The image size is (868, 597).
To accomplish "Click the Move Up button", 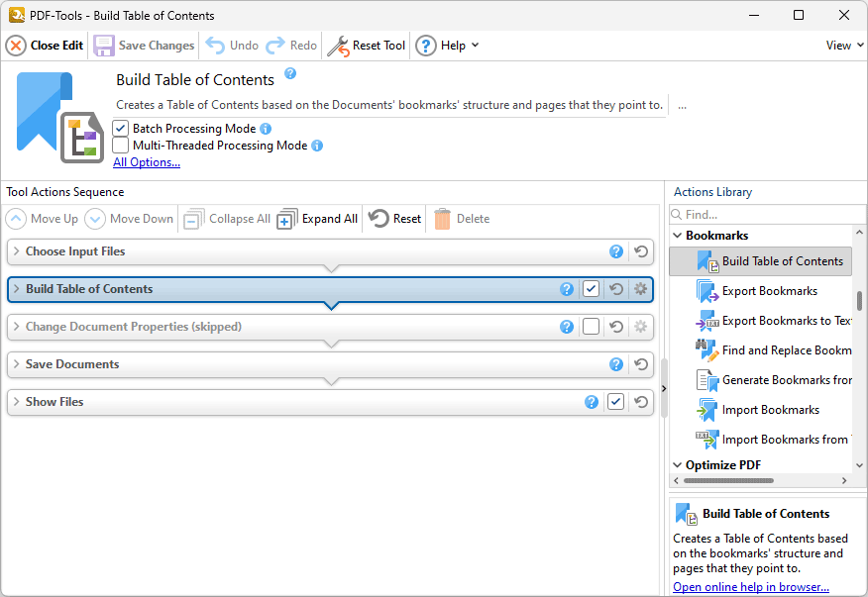I will click(42, 219).
